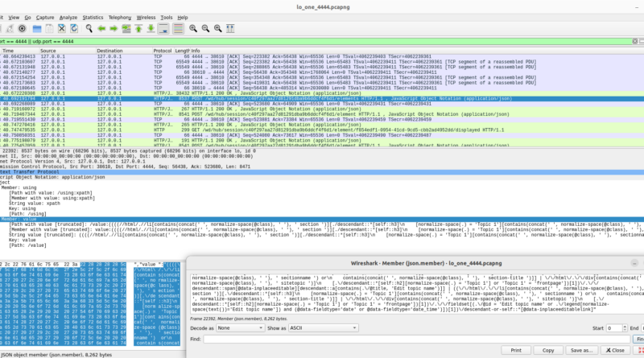This screenshot has width=644, height=358.
Task: Select 'Transmission Control Protocol, Src Port: 38610' row
Action: point(125,167)
